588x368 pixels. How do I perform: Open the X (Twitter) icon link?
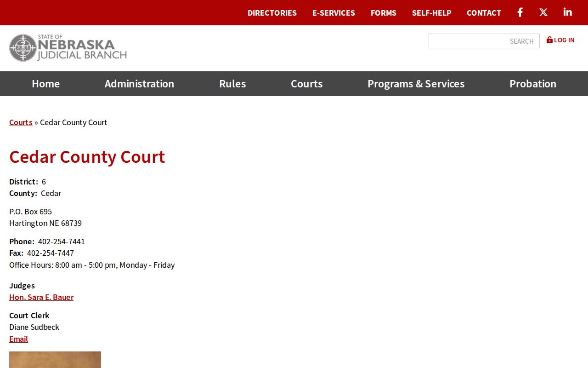click(543, 12)
